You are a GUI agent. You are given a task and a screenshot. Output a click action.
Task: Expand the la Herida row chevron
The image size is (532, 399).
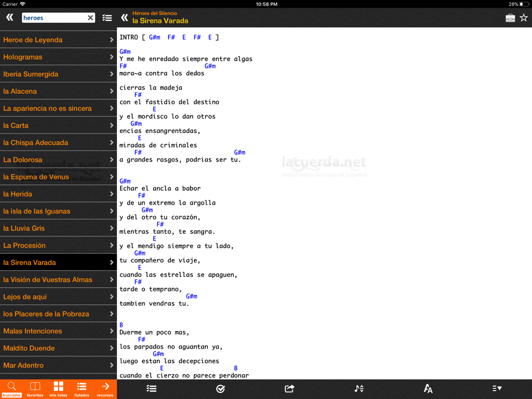pos(112,194)
